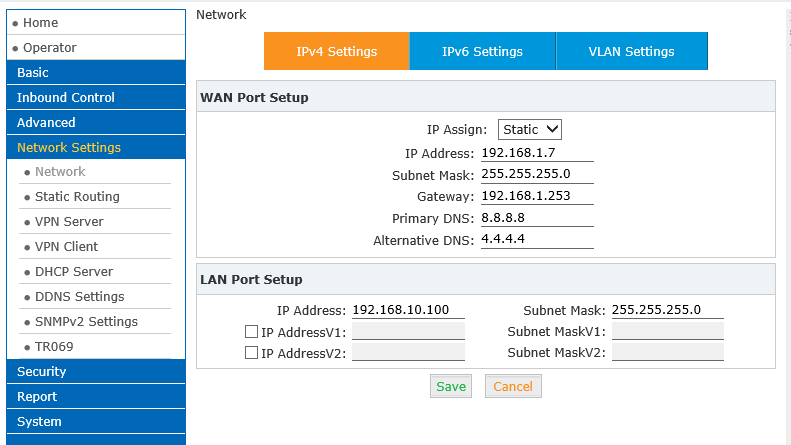Click the IP AddressV2 input field
791x445 pixels.
click(x=408, y=352)
